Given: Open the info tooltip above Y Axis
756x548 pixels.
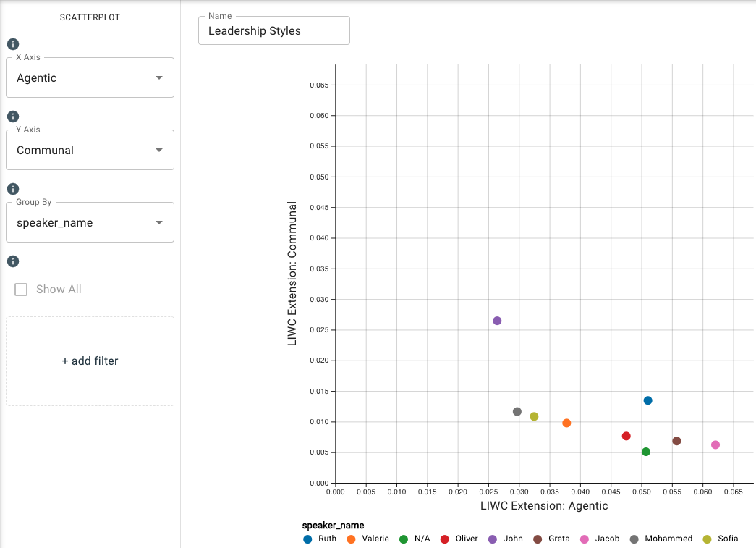Looking at the screenshot, I should point(12,116).
